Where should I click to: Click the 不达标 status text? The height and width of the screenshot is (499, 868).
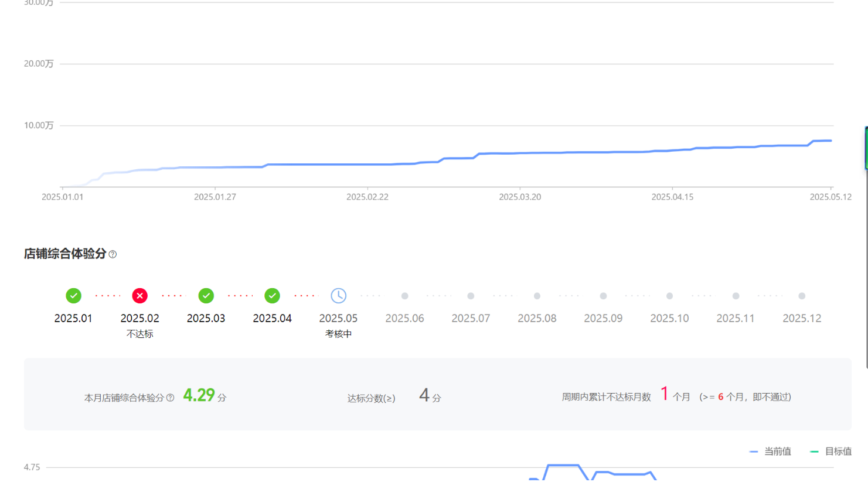pos(139,334)
